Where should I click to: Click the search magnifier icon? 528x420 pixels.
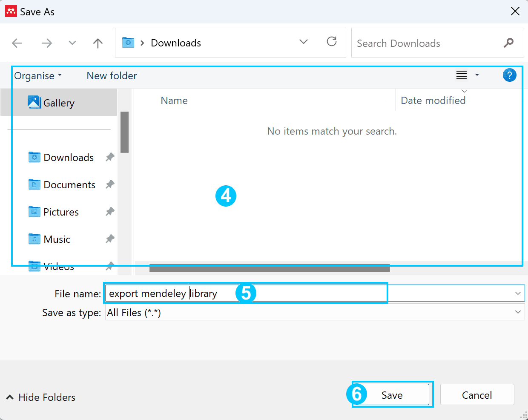(x=509, y=43)
